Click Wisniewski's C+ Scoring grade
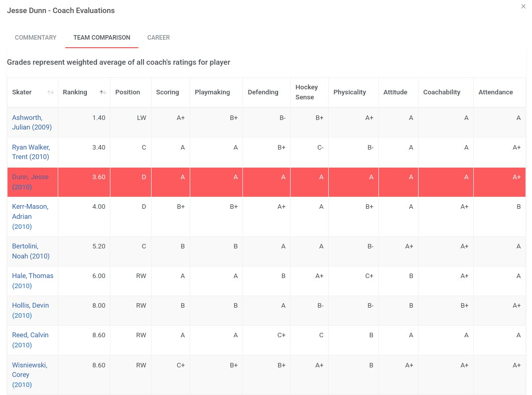The image size is (532, 395). click(181, 365)
